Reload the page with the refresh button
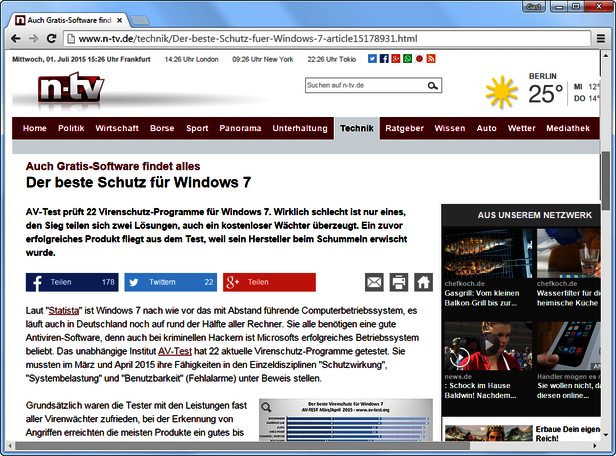 pos(51,38)
